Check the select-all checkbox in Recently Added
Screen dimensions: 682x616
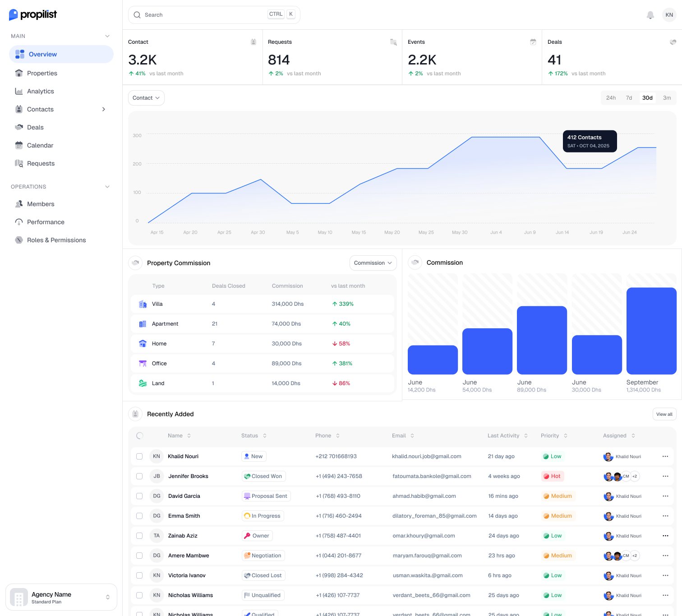coord(139,436)
